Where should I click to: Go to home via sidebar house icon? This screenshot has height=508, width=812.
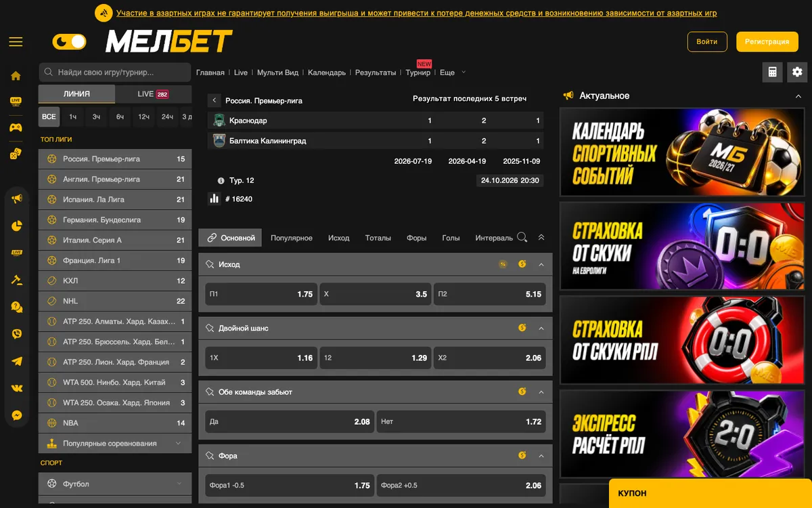tap(16, 76)
